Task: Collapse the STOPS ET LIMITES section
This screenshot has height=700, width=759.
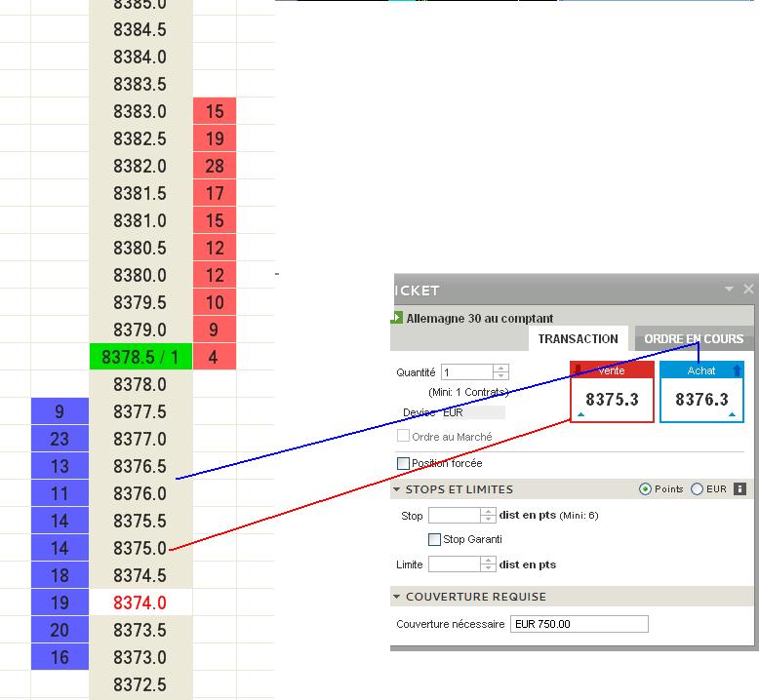Action: [x=396, y=489]
